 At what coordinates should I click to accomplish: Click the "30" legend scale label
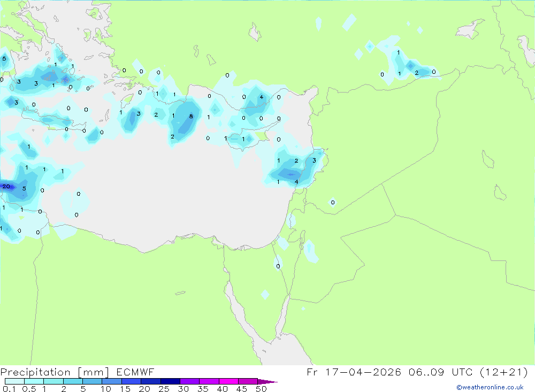[183, 389]
